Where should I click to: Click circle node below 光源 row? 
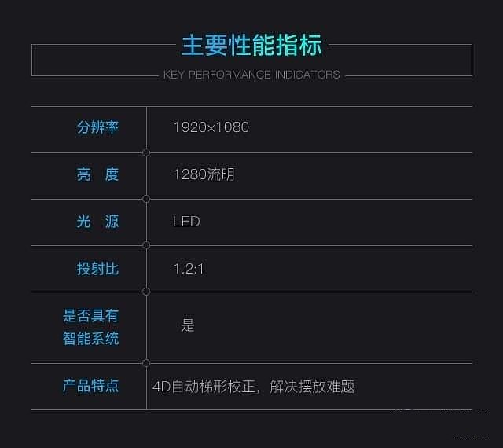pyautogui.click(x=146, y=245)
